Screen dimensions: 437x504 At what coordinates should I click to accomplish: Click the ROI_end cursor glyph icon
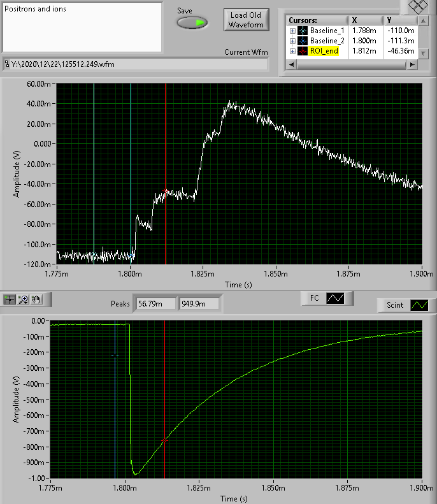pos(303,51)
